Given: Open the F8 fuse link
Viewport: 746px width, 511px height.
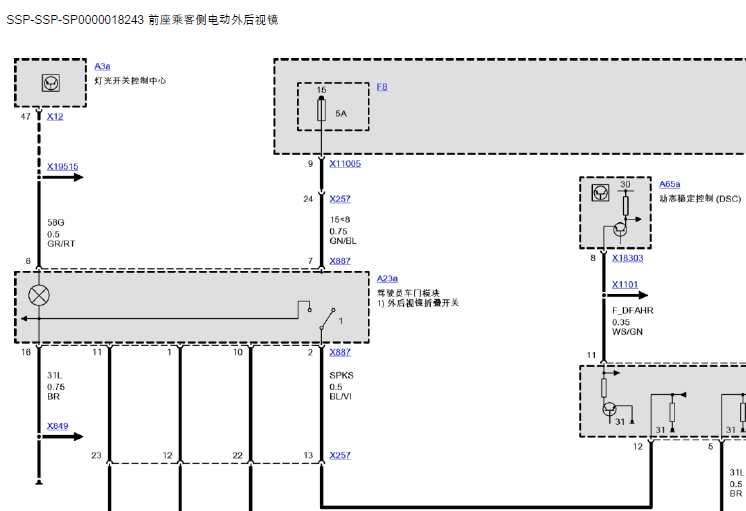Looking at the screenshot, I should pos(382,87).
